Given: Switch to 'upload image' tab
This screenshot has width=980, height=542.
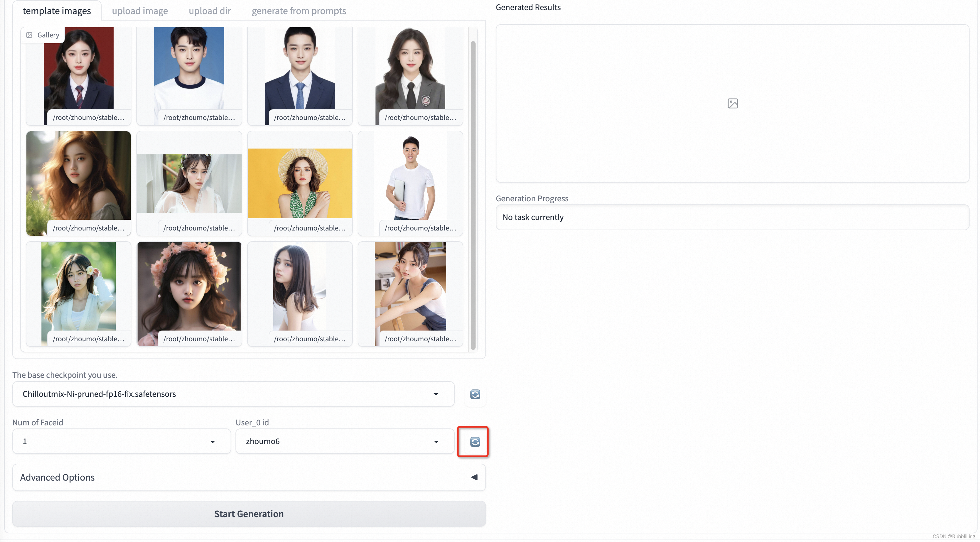Looking at the screenshot, I should (x=139, y=10).
